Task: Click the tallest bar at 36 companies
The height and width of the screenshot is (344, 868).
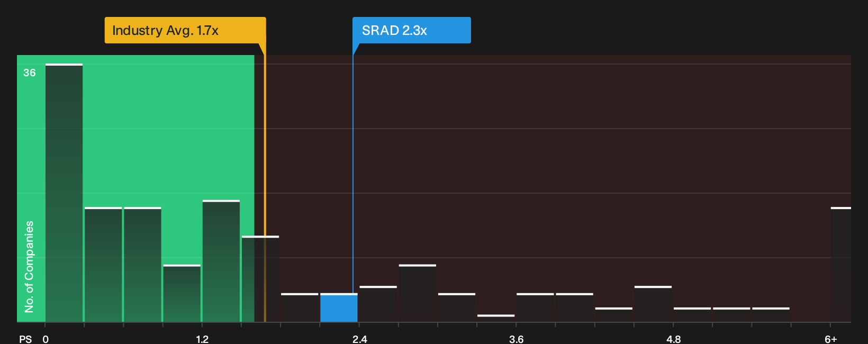Action: pos(64,193)
